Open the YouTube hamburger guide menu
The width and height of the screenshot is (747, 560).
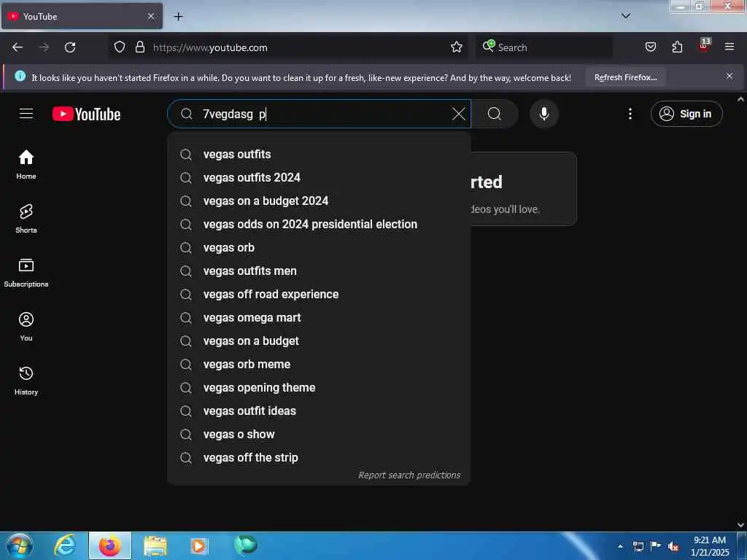(x=26, y=114)
